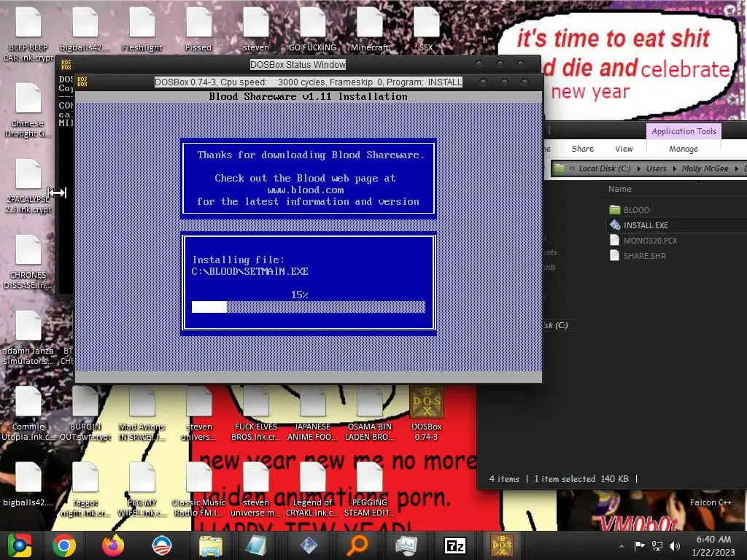747x560 pixels.
Task: Select the Chinese Drought desktop file
Action: coord(28,110)
